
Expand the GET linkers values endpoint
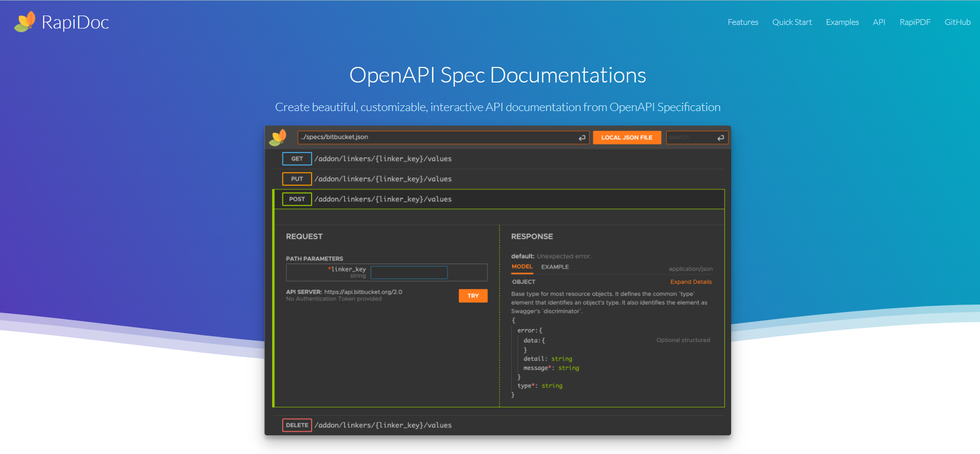click(x=498, y=159)
